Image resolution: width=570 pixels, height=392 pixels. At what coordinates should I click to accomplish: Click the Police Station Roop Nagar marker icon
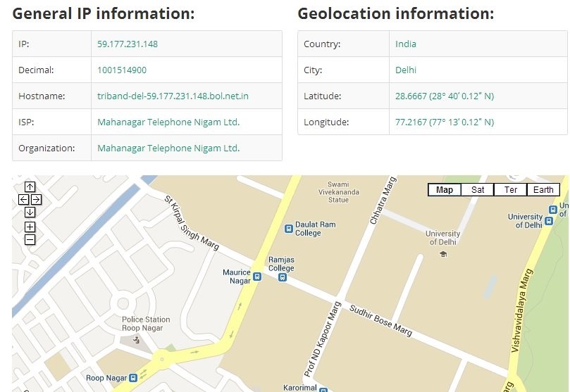pyautogui.click(x=136, y=340)
